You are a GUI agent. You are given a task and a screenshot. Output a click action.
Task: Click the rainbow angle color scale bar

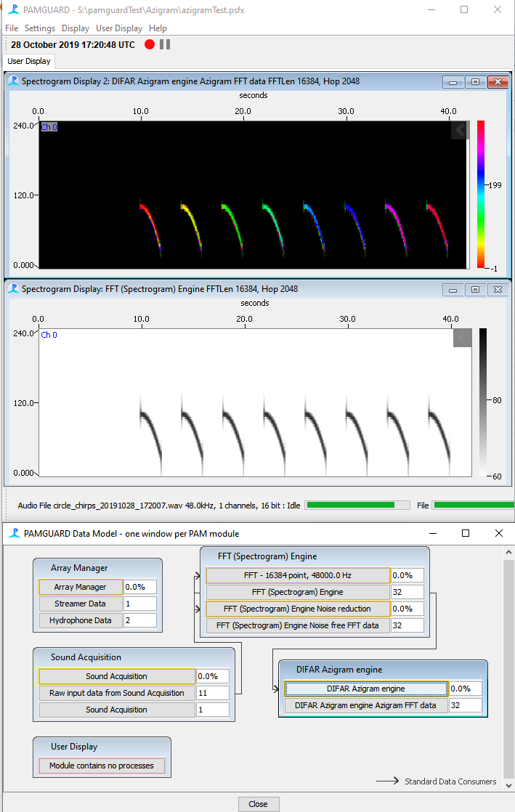point(481,194)
